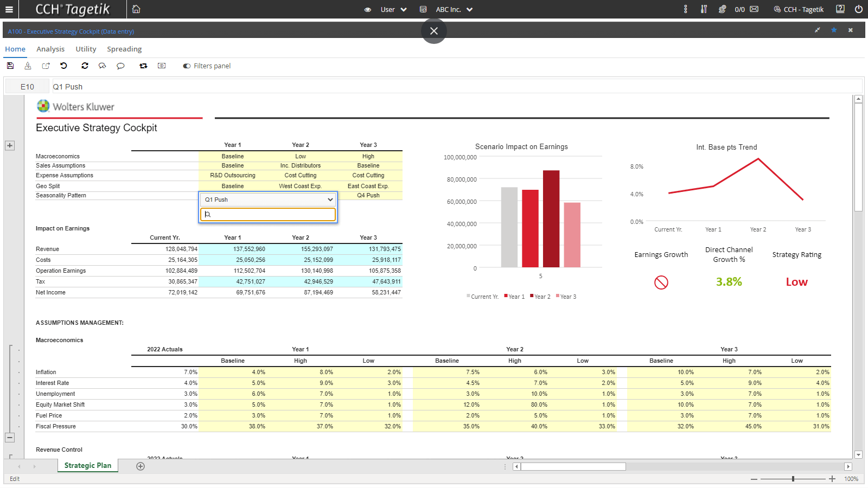This screenshot has width=868, height=488.
Task: Expand the User dropdown in header
Action: 393,9
